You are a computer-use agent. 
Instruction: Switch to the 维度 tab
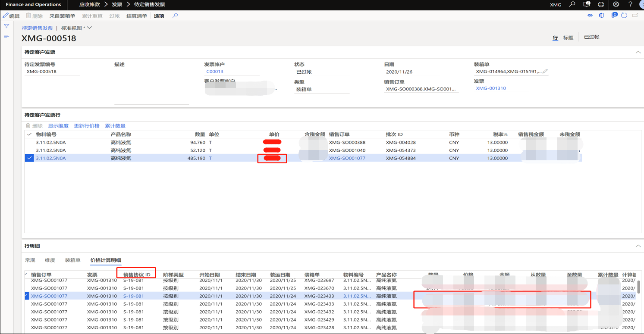(50, 260)
